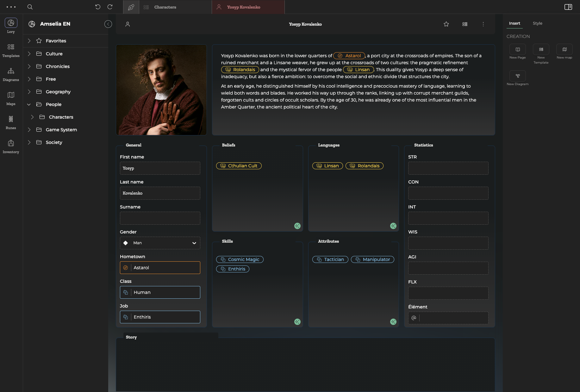The image size is (580, 392).
Task: Toggle the right side panel
Action: tap(568, 7)
